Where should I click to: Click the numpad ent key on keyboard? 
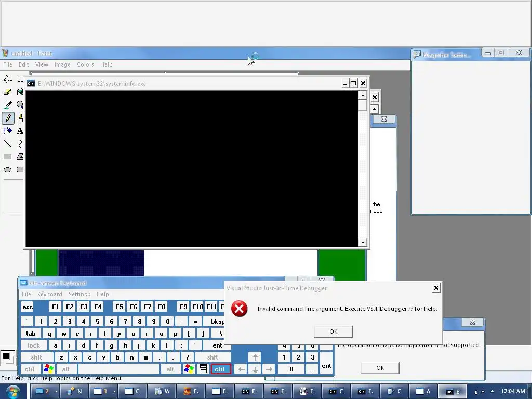click(x=326, y=363)
